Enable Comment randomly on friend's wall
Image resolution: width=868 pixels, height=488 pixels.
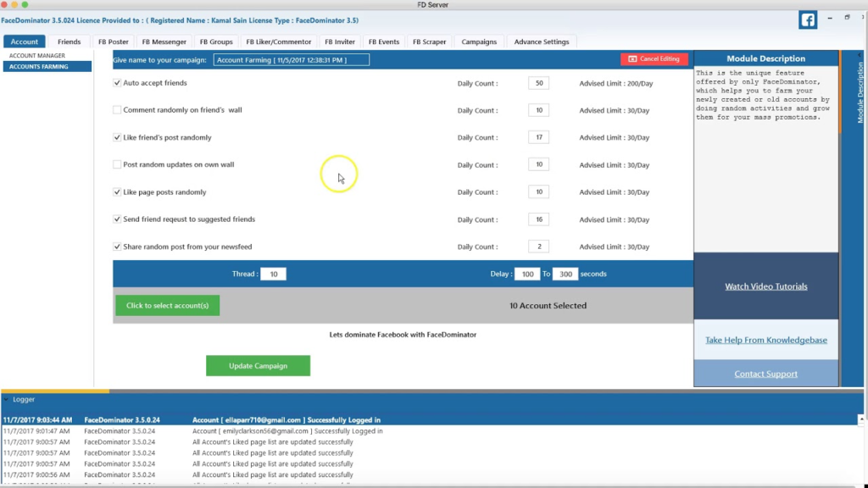(117, 110)
